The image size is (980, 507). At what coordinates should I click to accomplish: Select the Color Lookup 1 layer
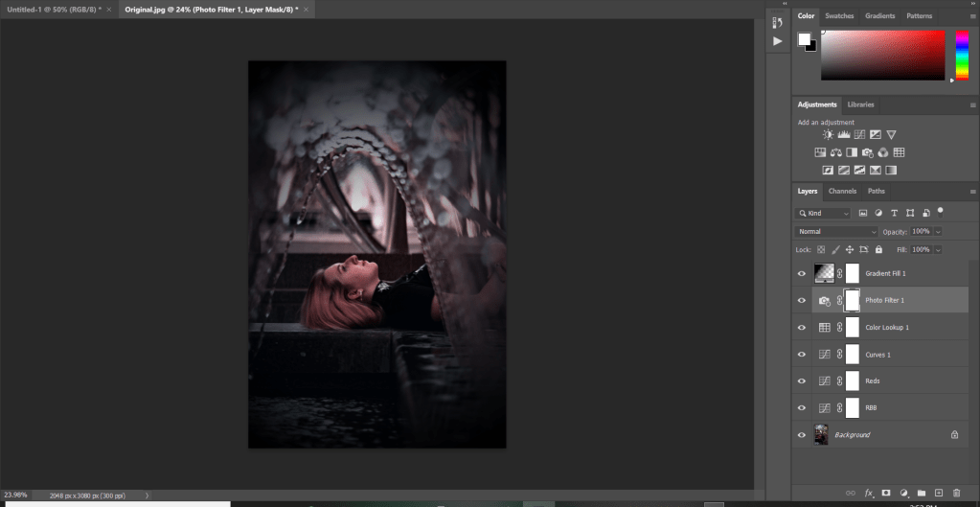886,327
